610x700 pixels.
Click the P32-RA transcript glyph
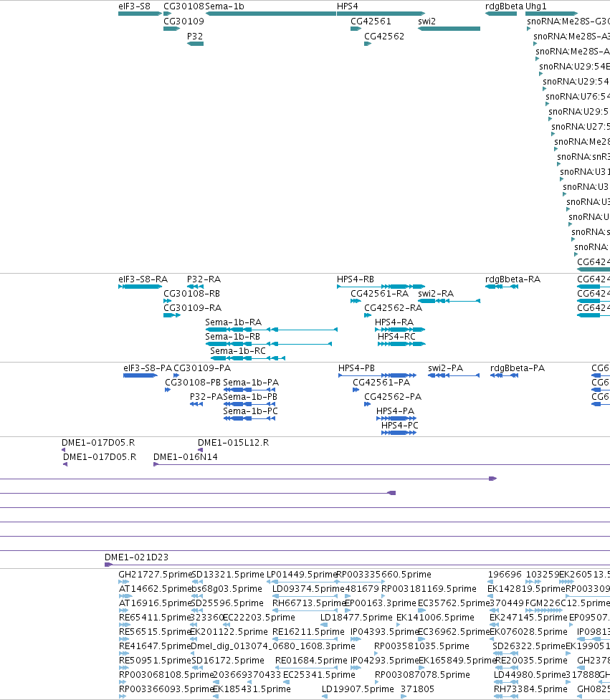tap(195, 287)
